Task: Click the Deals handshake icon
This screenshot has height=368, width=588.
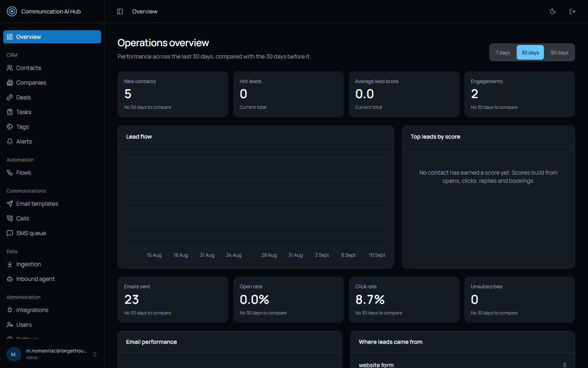Action: [x=10, y=97]
